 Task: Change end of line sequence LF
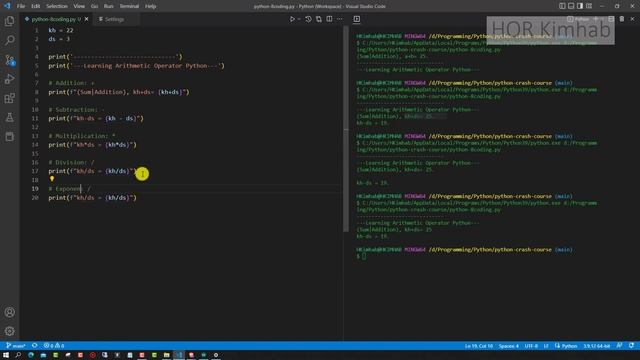(x=546, y=346)
